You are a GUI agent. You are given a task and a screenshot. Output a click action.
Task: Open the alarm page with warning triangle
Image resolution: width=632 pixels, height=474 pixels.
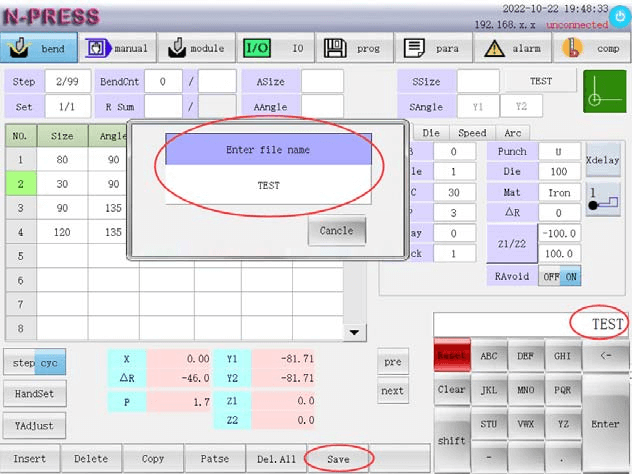pyautogui.click(x=511, y=48)
